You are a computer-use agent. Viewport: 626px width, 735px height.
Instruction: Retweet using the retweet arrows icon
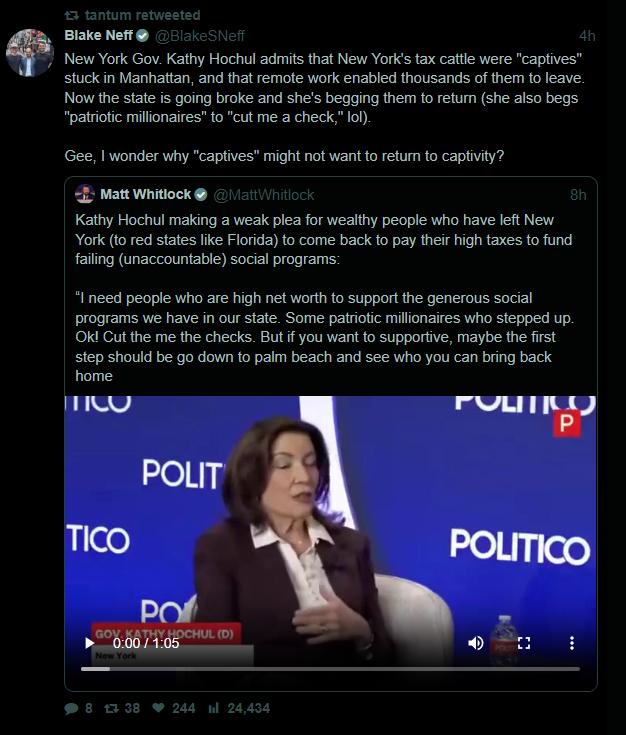coord(111,708)
